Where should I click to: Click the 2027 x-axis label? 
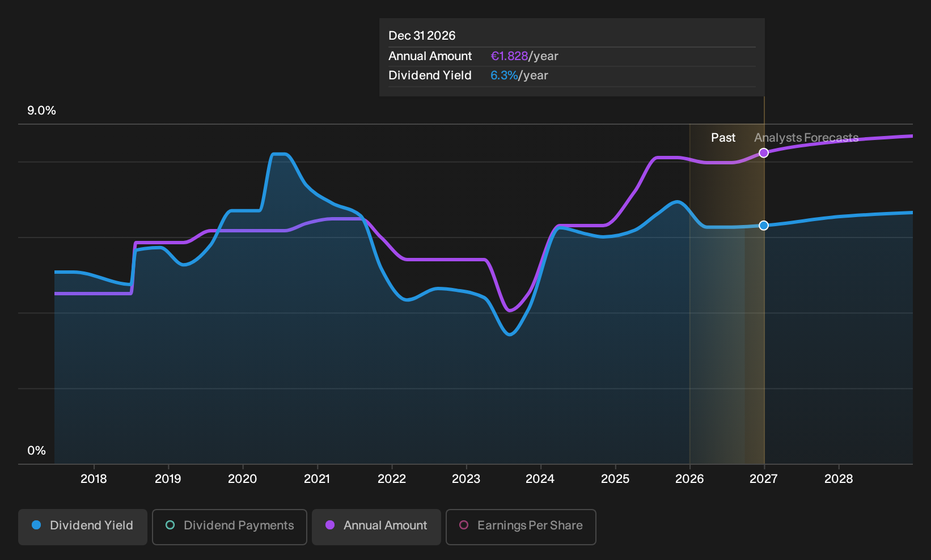coord(764,479)
